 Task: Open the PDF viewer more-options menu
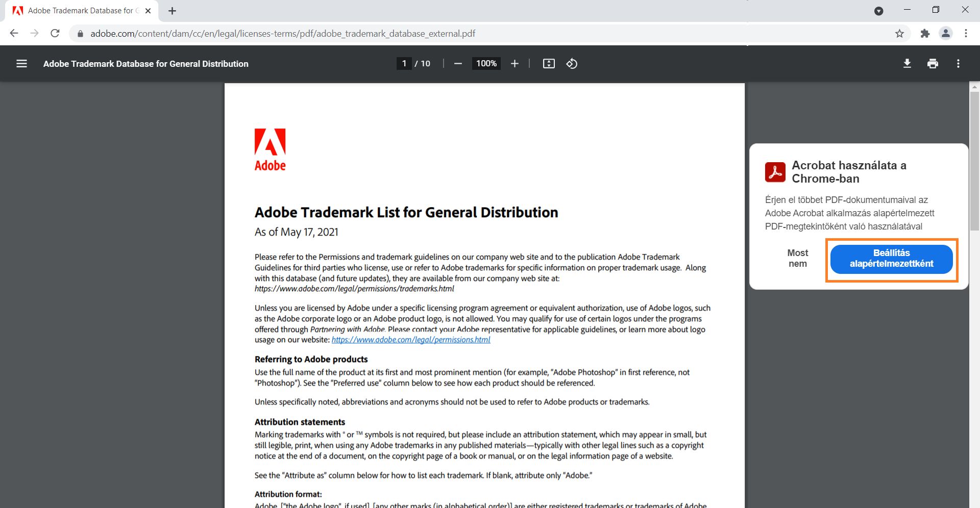(x=959, y=64)
